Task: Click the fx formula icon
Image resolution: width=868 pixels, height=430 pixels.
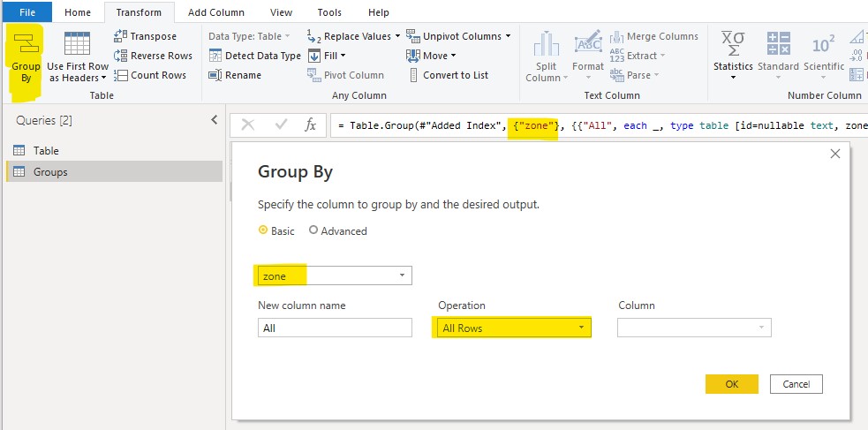Action: tap(311, 125)
